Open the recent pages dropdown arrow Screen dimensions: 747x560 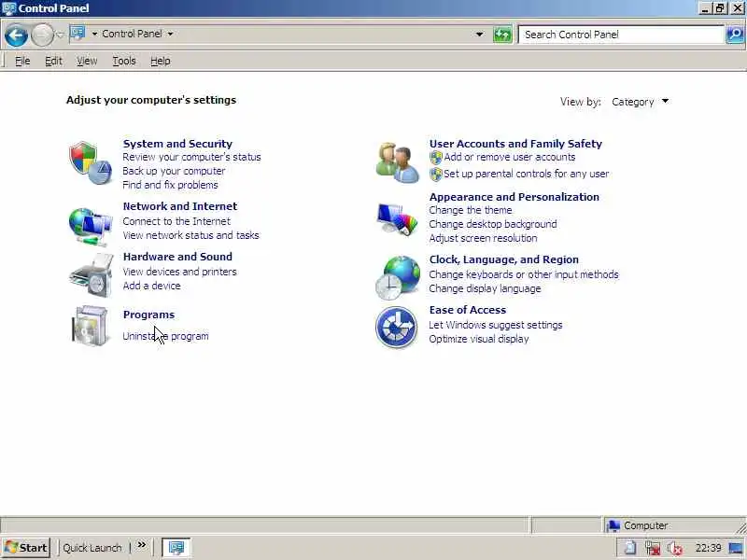60,35
